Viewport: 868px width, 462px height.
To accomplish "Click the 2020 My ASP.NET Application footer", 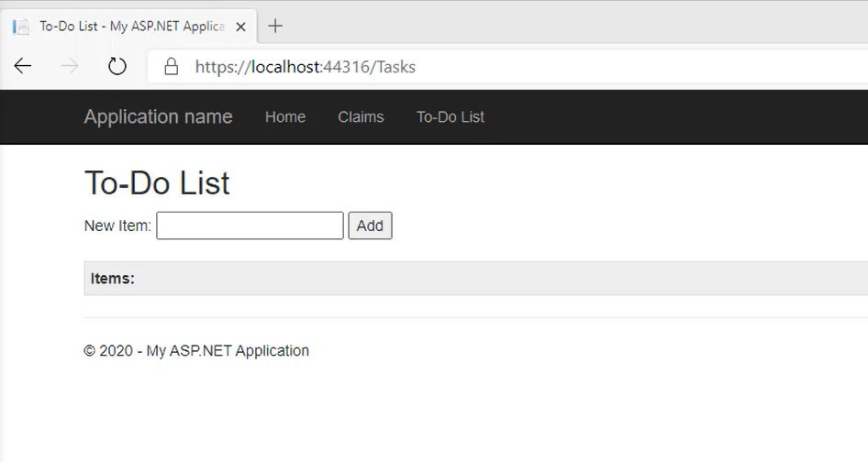I will point(196,351).
